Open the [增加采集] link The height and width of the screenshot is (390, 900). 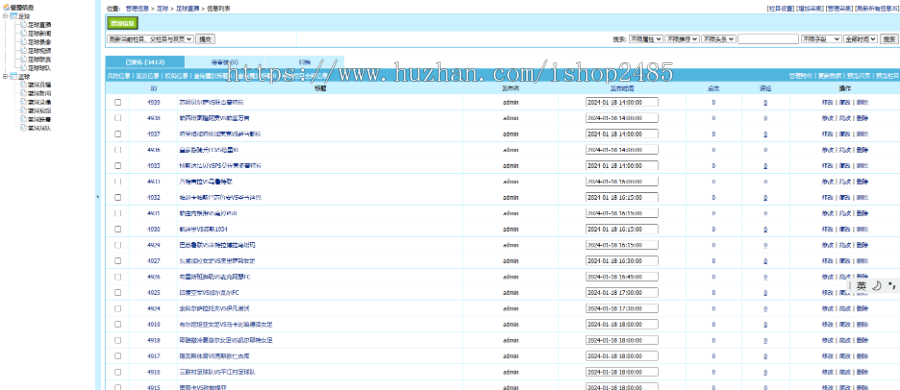coord(809,9)
